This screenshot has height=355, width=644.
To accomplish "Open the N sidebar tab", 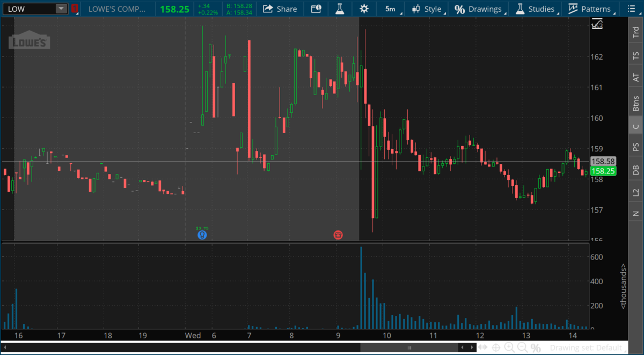I will point(636,214).
